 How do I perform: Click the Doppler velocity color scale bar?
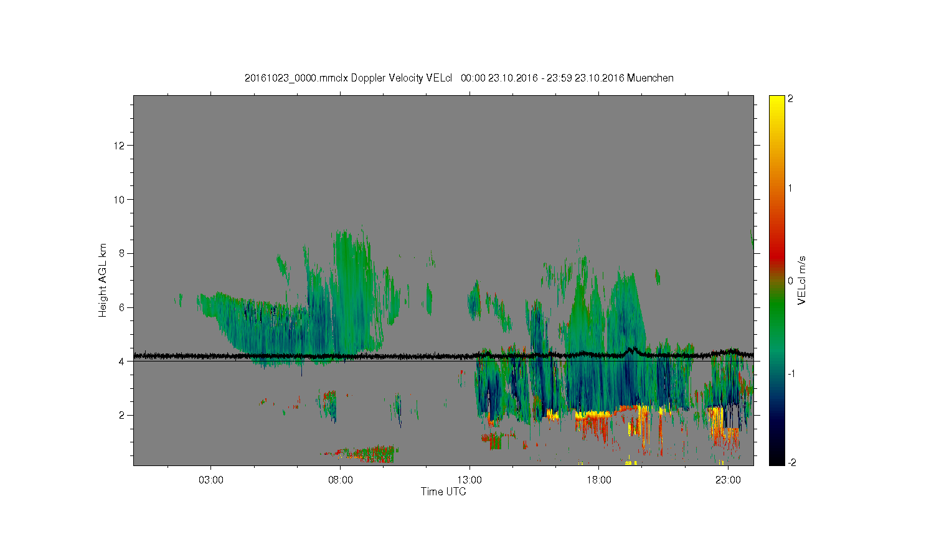(776, 280)
